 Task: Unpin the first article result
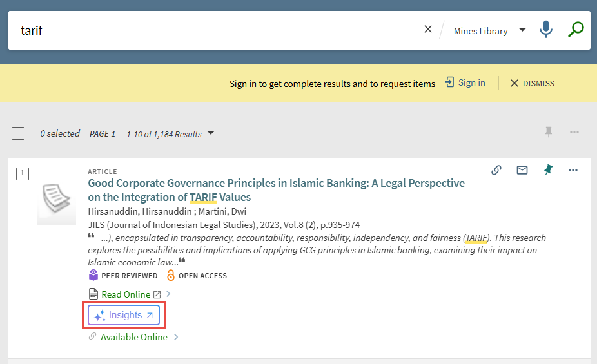click(x=548, y=170)
